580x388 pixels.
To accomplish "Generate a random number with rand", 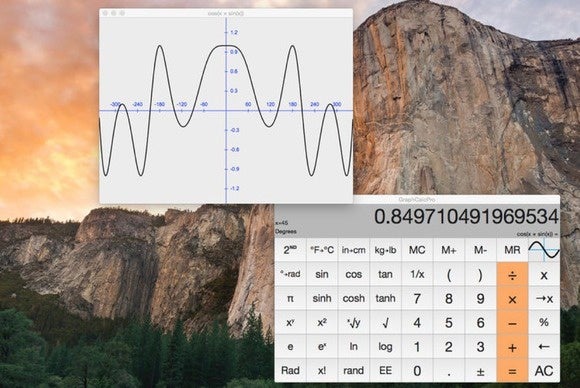I will [x=354, y=370].
